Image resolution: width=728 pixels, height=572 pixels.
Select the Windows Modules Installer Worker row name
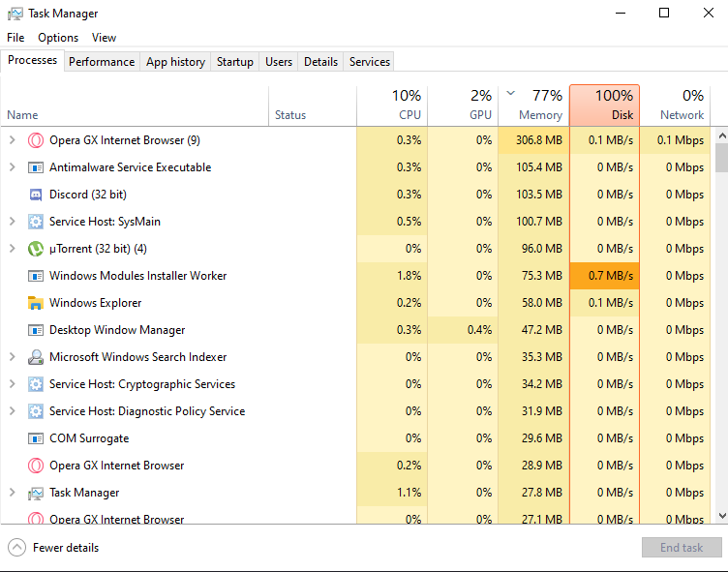[137, 276]
